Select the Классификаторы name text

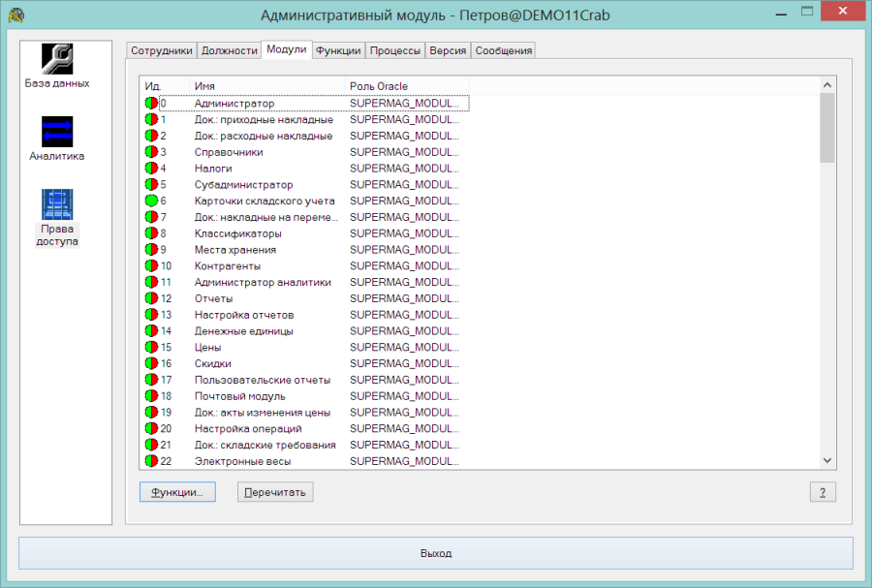238,233
